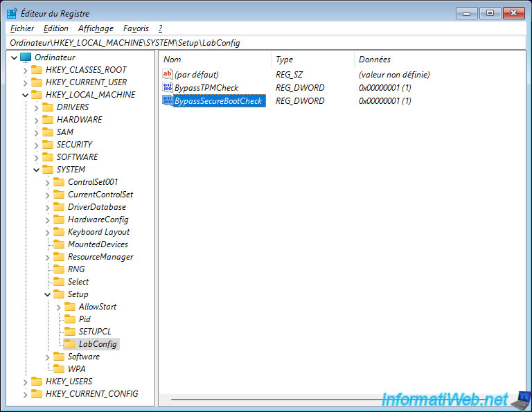Click the Registry Editor title bar icon
The width and height of the screenshot is (532, 412).
[12, 14]
